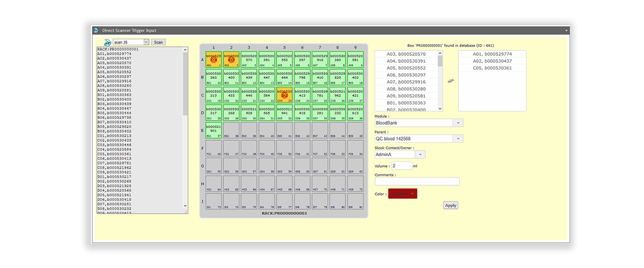Click line 'D03,b000521928' in scan text area
The image size is (644, 268).
pos(114,186)
